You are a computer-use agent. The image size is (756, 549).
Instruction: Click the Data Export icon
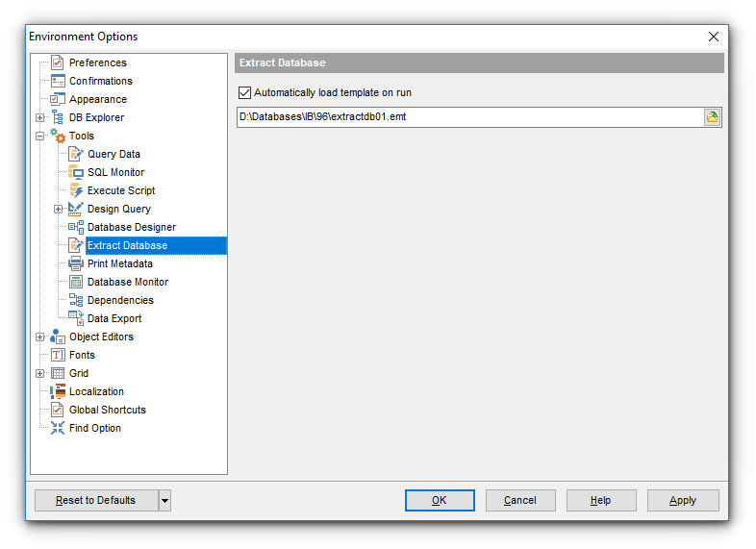pyautogui.click(x=76, y=318)
